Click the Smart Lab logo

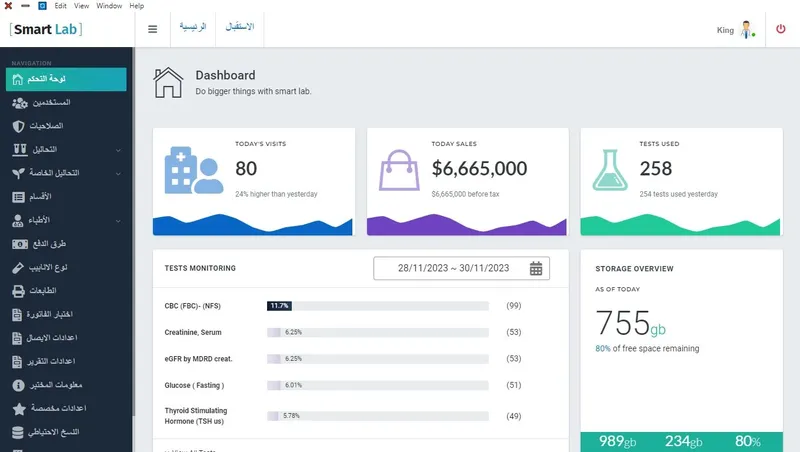click(46, 29)
